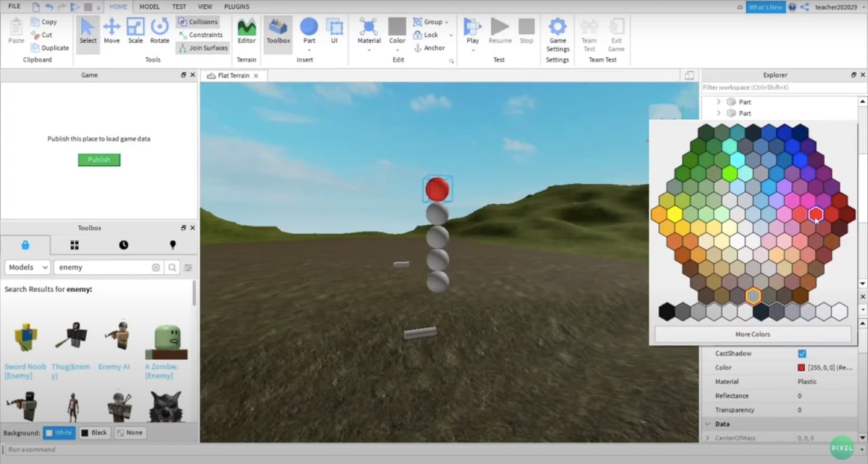
Task: Toggle the Collisions option
Action: [198, 22]
